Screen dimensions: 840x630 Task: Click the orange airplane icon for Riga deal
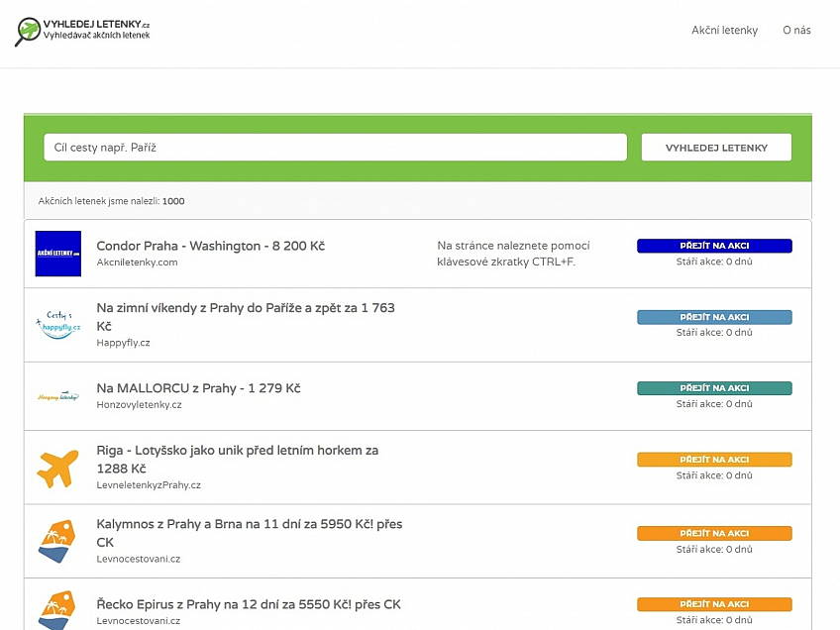(x=57, y=468)
